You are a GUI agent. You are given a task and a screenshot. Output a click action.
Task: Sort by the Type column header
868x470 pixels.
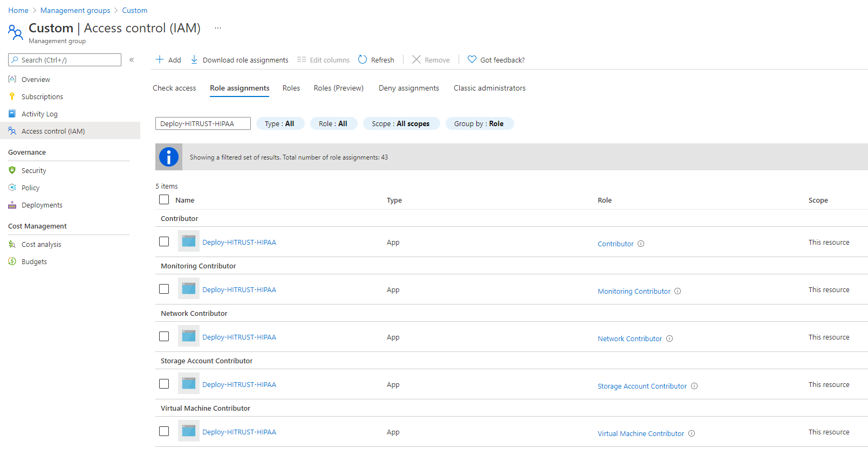[x=394, y=200]
